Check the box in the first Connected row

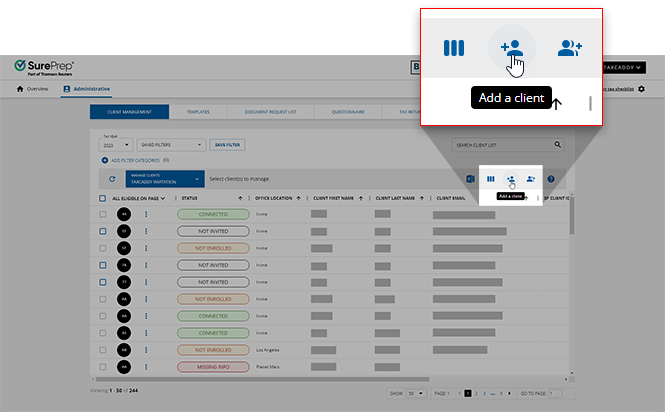point(103,214)
